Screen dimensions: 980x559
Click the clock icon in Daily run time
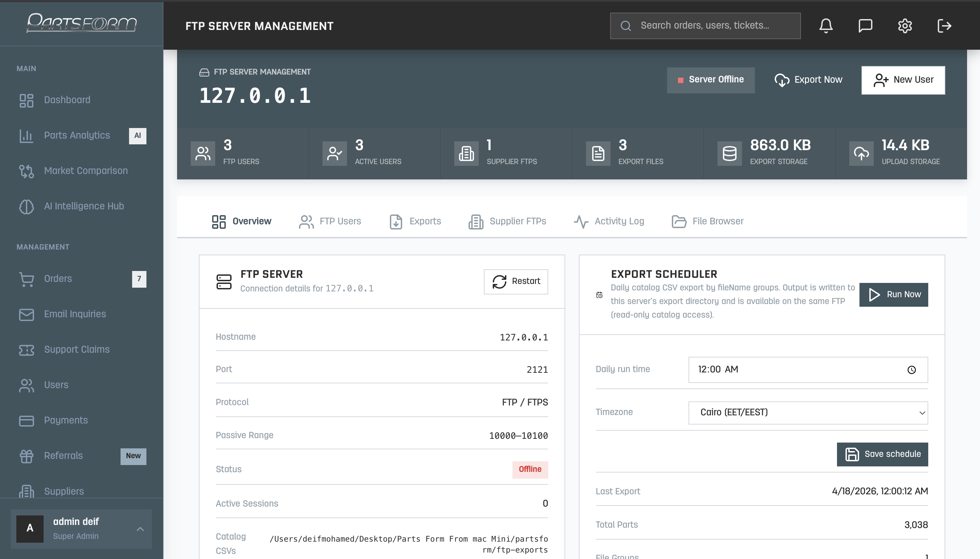pyautogui.click(x=912, y=370)
